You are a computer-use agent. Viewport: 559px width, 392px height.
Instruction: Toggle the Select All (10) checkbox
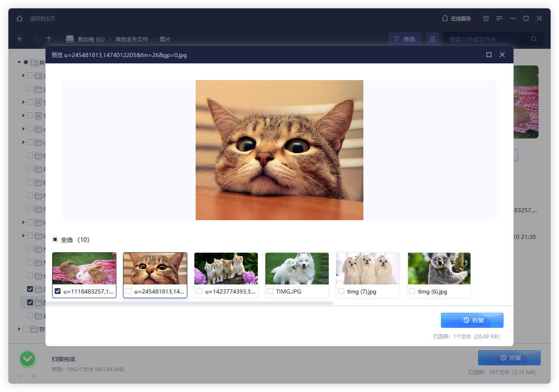coord(55,239)
